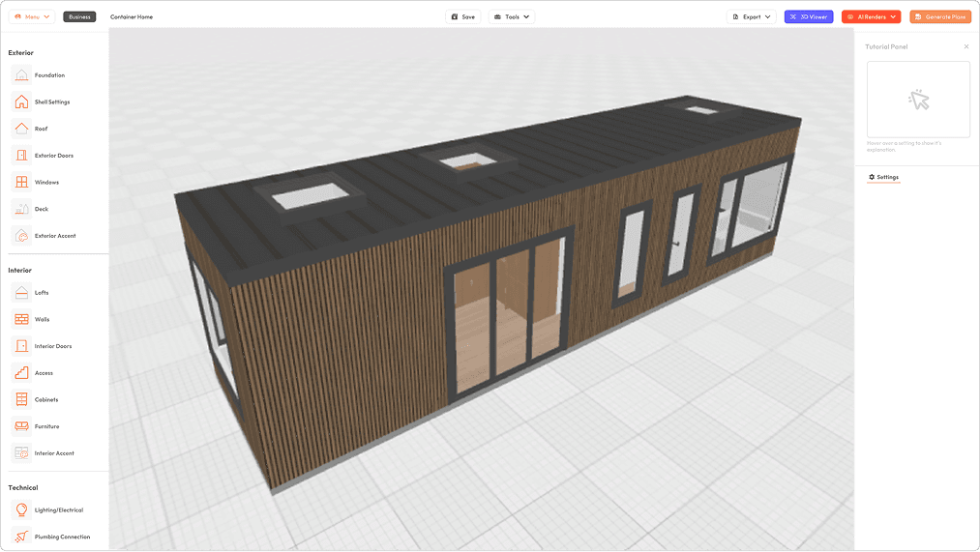Click the Plumbing Connection label
Screen dimensions: 980x552
click(x=63, y=537)
